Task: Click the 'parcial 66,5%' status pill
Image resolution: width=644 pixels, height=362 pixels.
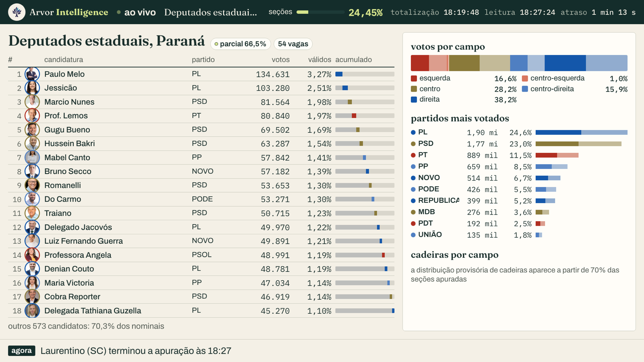Action: pos(240,44)
